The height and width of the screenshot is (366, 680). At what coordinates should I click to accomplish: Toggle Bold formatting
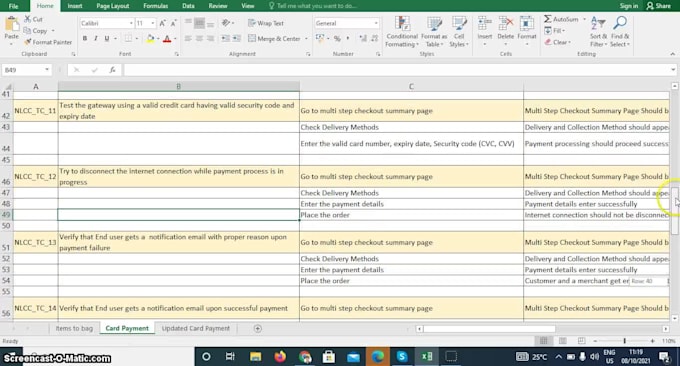[x=85, y=39]
